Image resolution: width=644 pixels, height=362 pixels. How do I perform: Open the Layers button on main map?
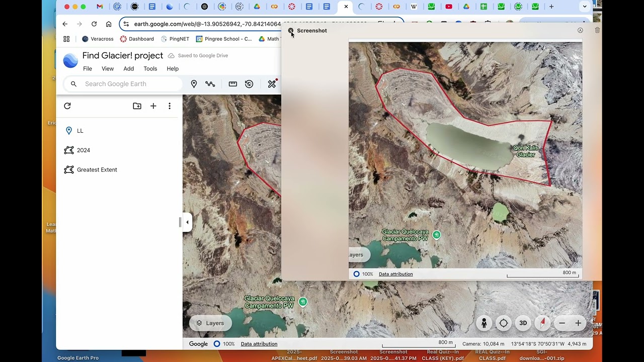210,323
